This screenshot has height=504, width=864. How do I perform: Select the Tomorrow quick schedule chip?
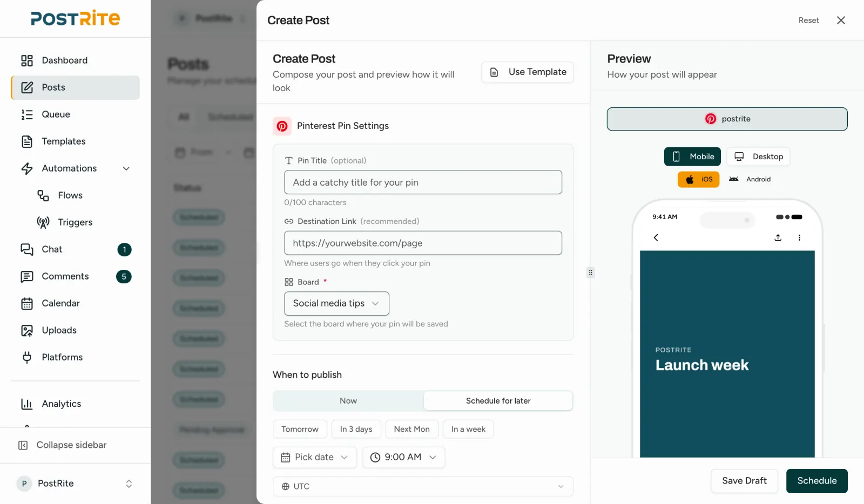click(300, 430)
